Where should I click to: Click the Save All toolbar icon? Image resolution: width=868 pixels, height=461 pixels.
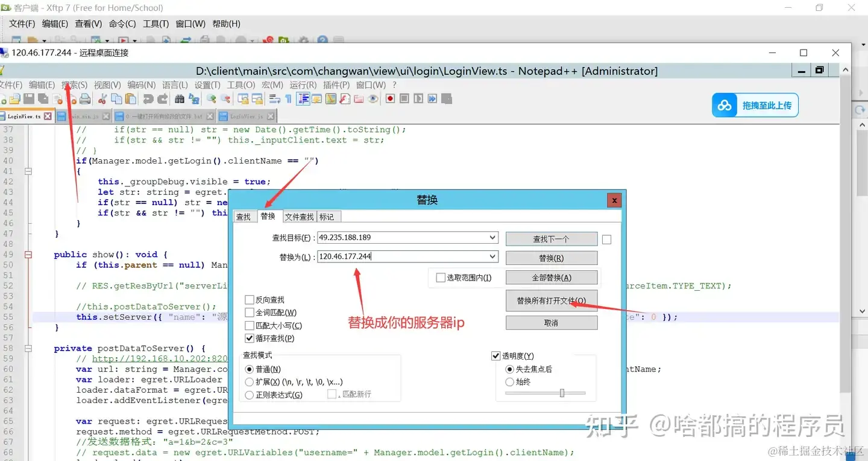(43, 99)
